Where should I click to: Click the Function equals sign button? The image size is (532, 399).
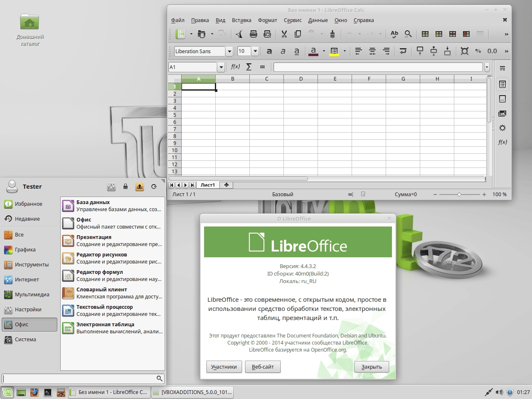tap(262, 67)
